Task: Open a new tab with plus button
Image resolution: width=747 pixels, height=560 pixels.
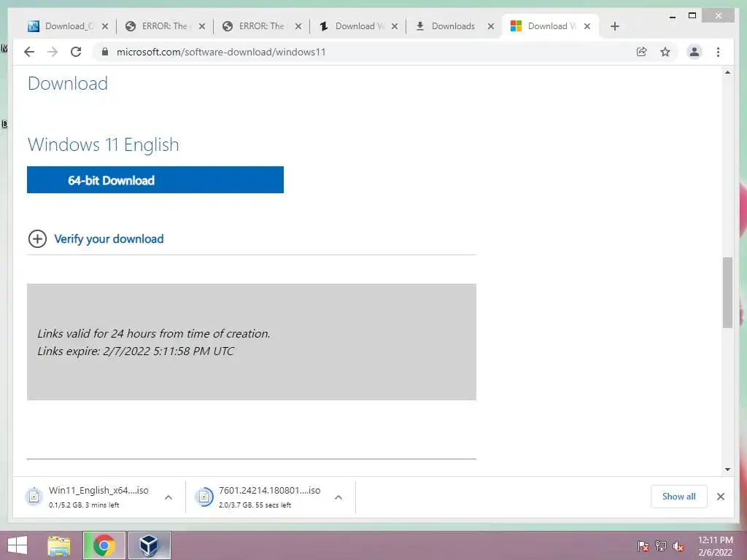Action: point(614,26)
